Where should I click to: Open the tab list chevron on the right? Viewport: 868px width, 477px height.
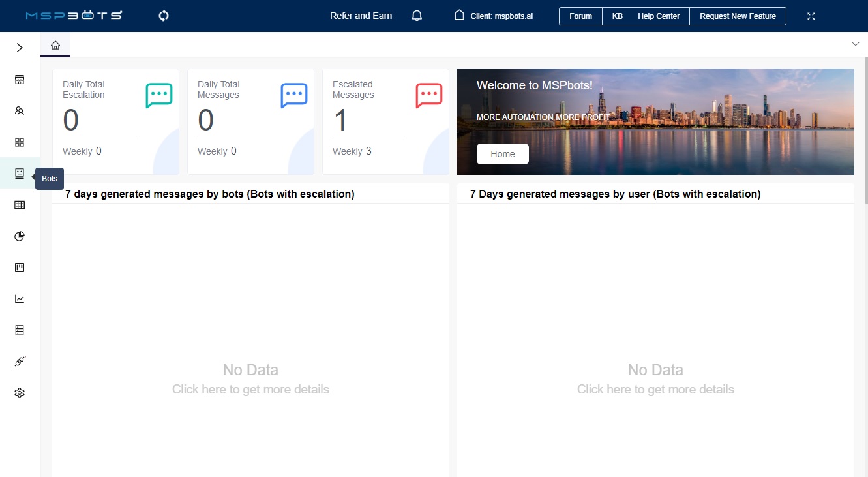855,44
